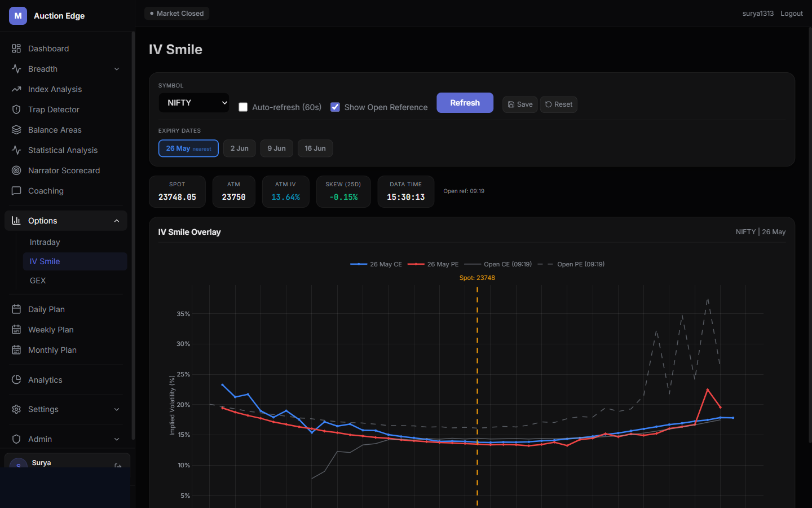812x508 pixels.
Task: Toggle the red 26 May PE legend swatch
Action: coord(416,264)
